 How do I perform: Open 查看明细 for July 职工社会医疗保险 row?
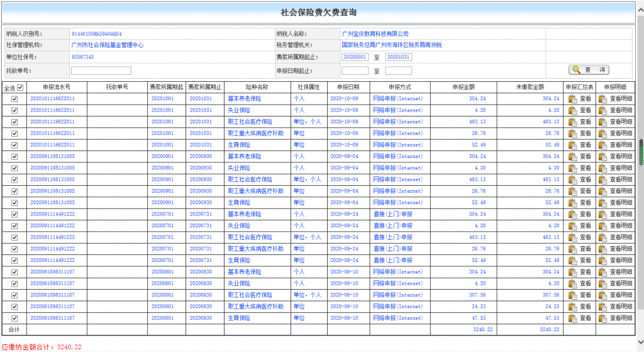click(x=615, y=237)
